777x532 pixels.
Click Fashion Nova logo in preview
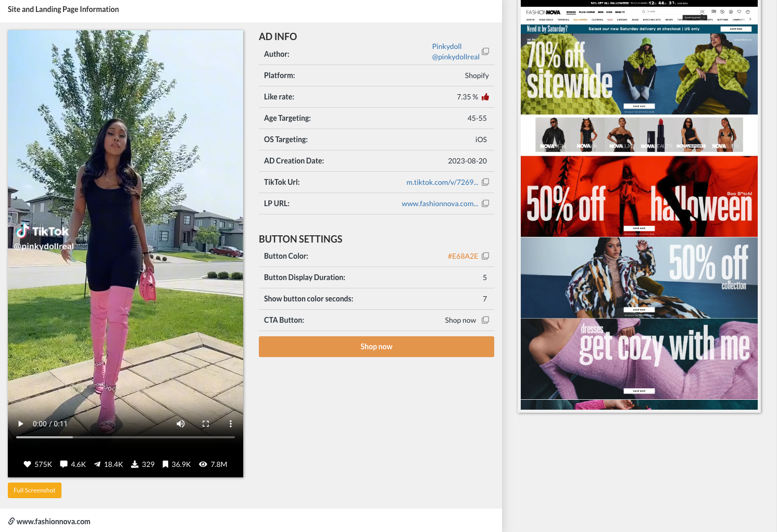coord(543,12)
